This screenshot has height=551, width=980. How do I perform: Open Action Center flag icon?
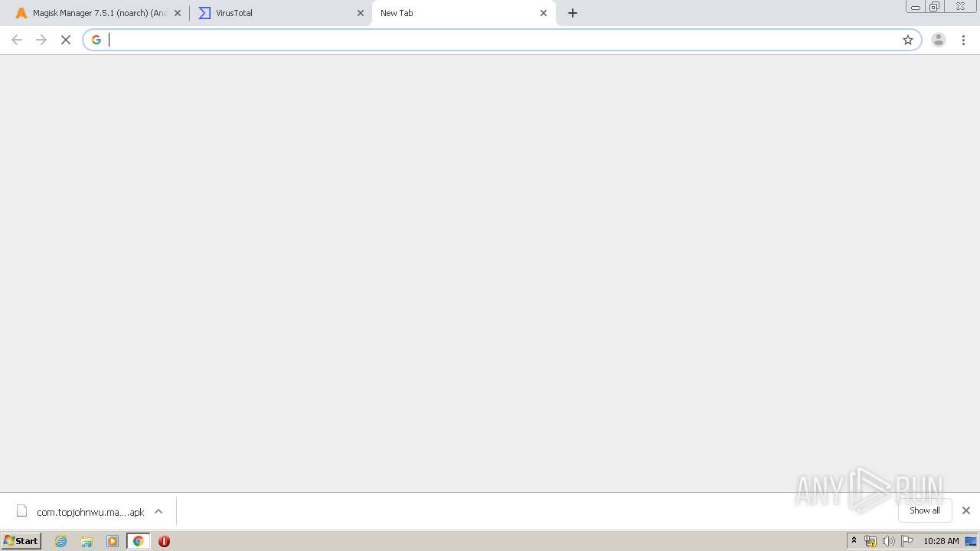(x=907, y=541)
